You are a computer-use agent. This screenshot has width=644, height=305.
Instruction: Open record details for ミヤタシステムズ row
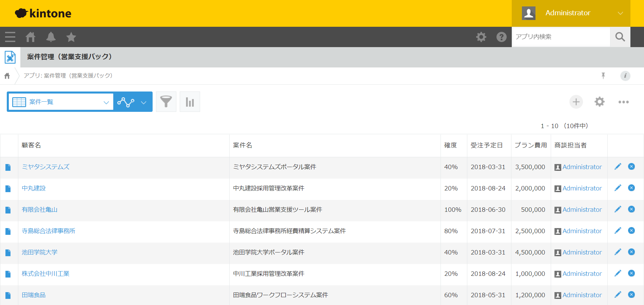pos(8,167)
